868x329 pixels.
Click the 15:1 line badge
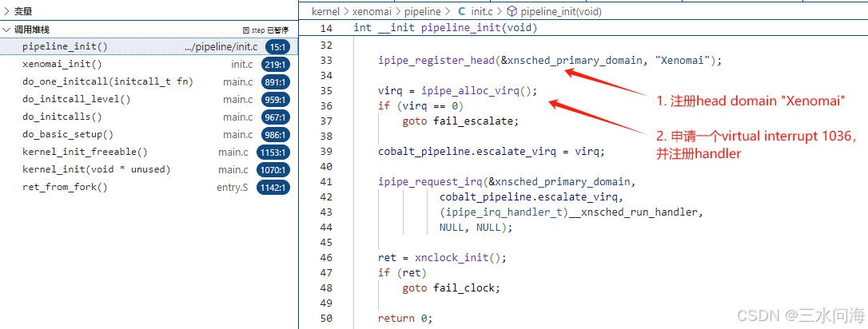277,47
